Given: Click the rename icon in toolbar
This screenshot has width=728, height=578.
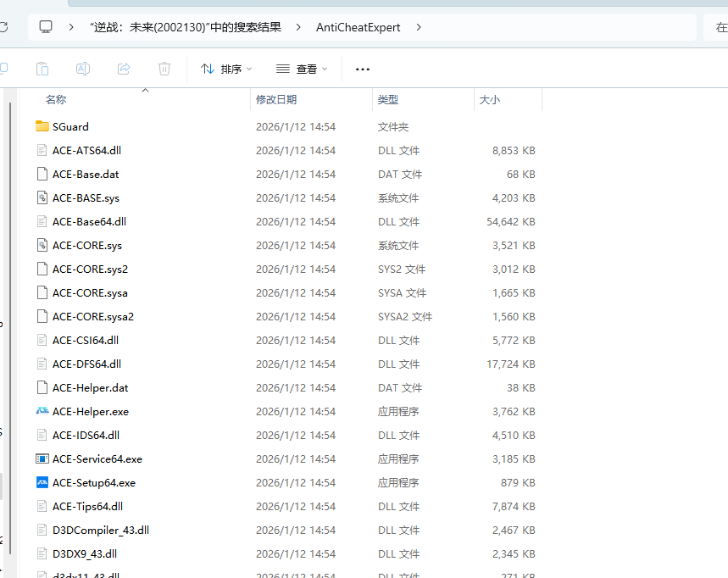Looking at the screenshot, I should [x=83, y=69].
